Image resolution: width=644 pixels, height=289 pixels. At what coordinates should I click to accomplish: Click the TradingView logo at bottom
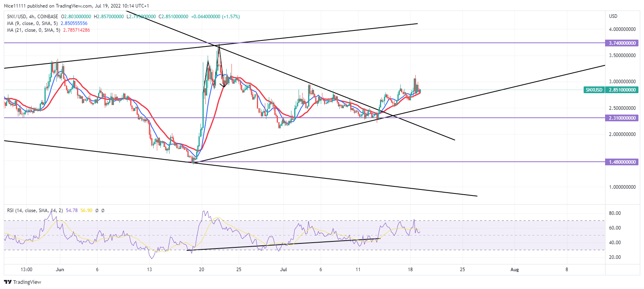[x=23, y=282]
